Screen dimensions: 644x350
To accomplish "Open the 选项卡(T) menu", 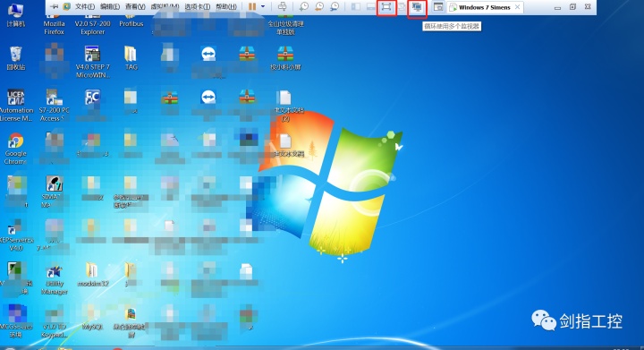I will click(197, 6).
